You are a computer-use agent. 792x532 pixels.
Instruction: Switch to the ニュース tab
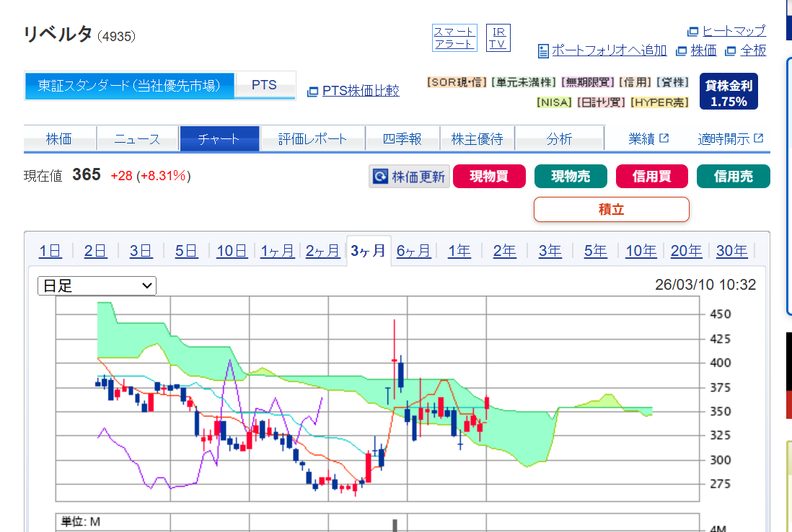point(137,139)
